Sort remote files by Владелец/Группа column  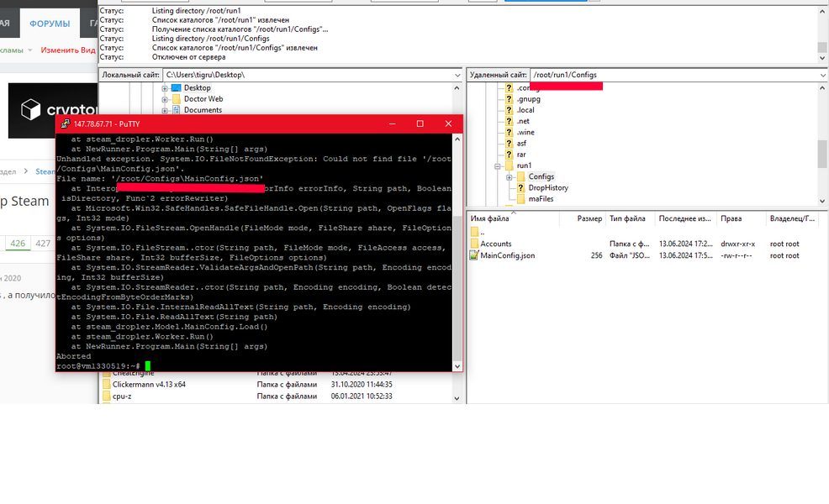[792, 218]
